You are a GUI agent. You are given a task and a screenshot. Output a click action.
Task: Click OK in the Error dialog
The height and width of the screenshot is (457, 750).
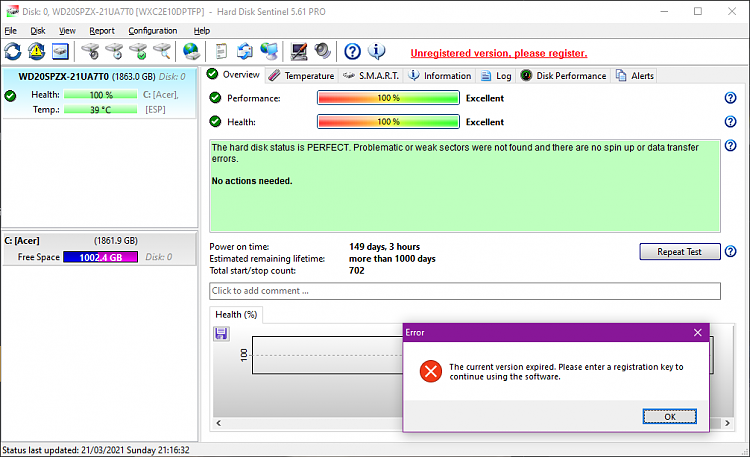click(670, 416)
